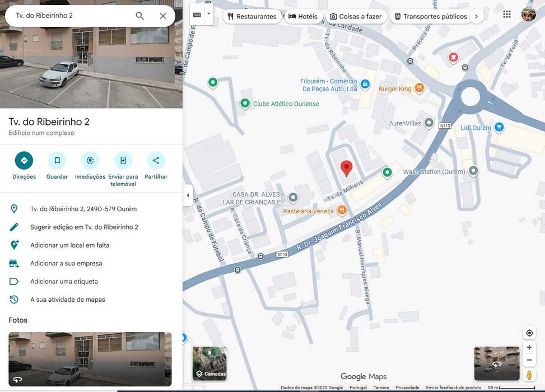
Task: Filter map by Coisas a fazer
Action: point(356,16)
